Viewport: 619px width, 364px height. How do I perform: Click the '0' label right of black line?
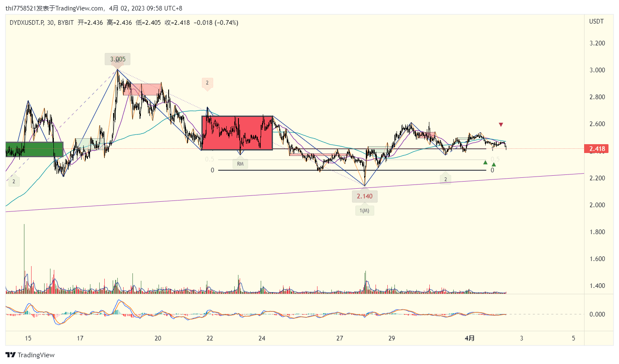[492, 170]
